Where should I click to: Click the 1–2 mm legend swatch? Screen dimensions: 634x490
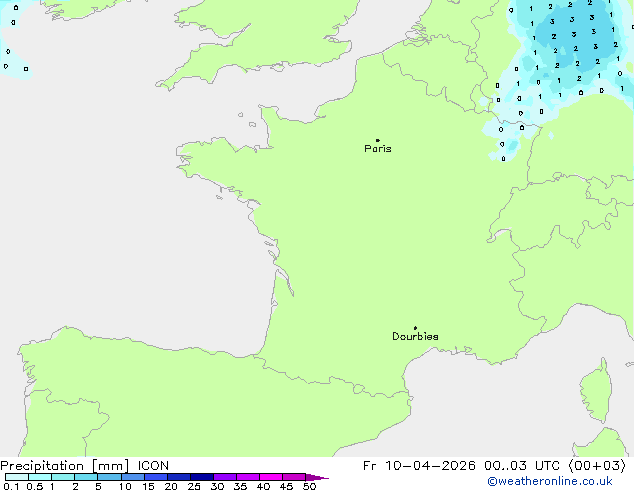pyautogui.click(x=63, y=477)
